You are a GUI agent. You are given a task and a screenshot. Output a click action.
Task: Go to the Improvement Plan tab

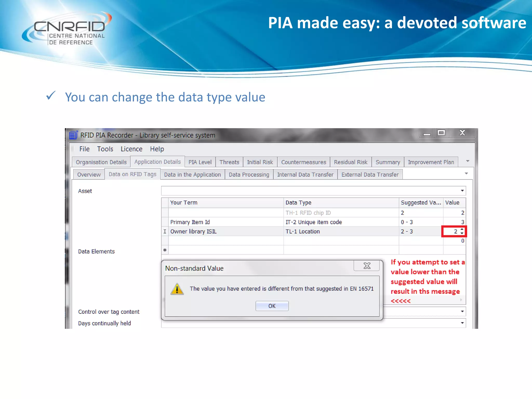pos(431,162)
